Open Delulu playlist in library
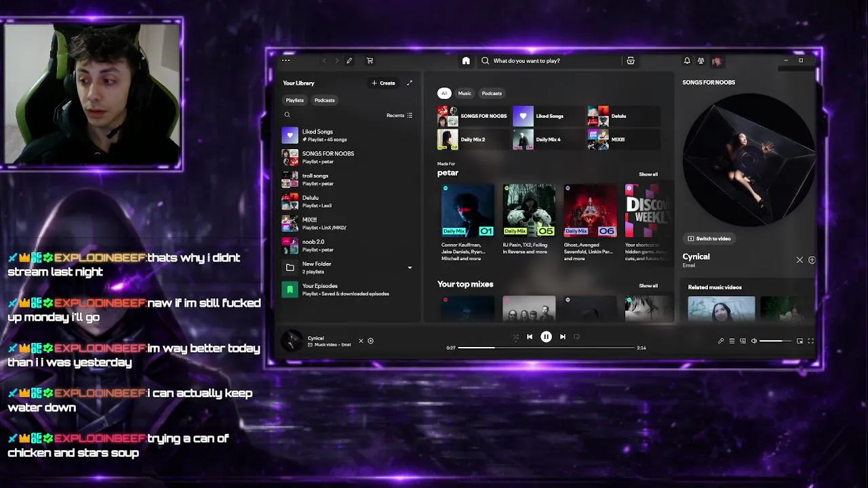Screen dimensions: 868x488 click(x=348, y=201)
